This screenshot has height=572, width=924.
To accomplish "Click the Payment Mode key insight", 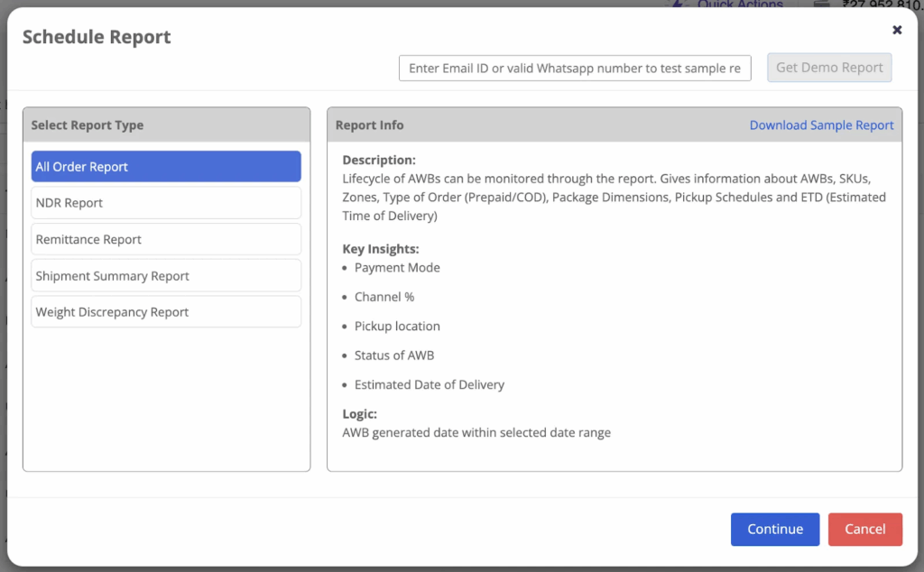I will tap(397, 268).
